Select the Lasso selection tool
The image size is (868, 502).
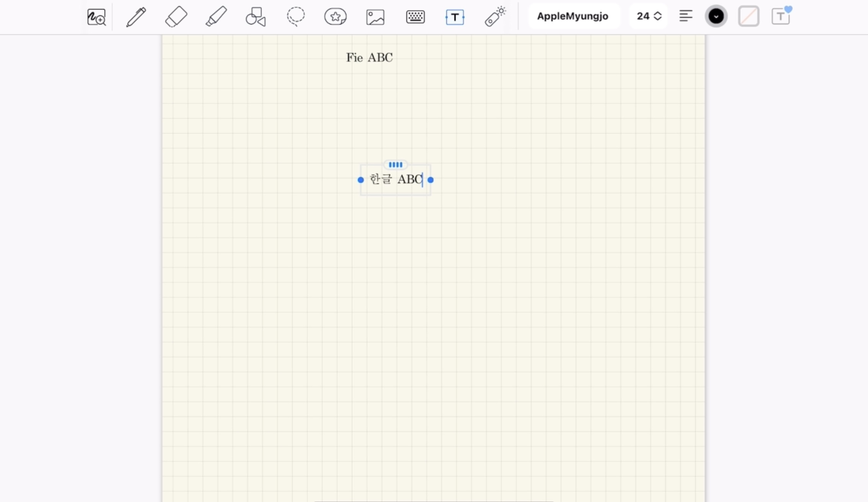tap(296, 17)
